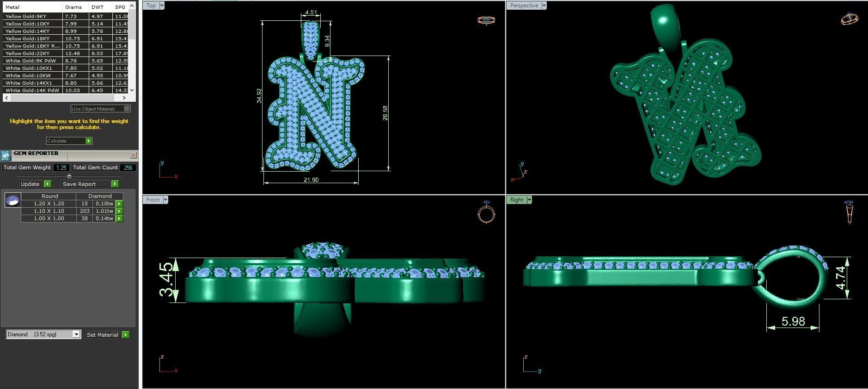Open the Perspective viewport dropdown arrow
The width and height of the screenshot is (868, 389).
[544, 6]
